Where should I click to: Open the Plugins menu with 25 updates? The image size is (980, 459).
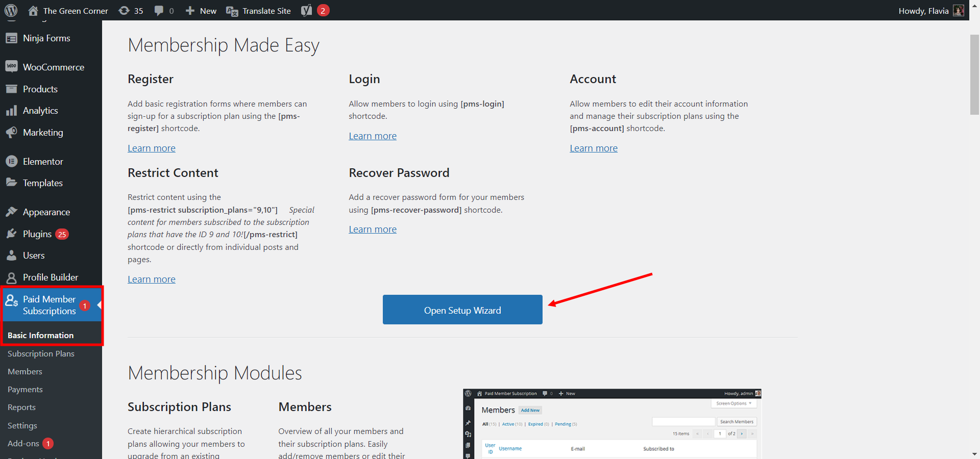point(37,234)
